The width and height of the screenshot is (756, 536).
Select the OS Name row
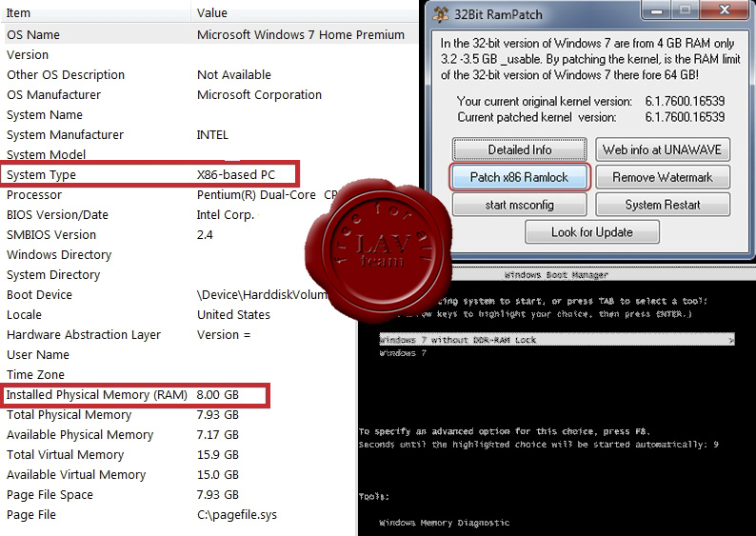coord(209,34)
